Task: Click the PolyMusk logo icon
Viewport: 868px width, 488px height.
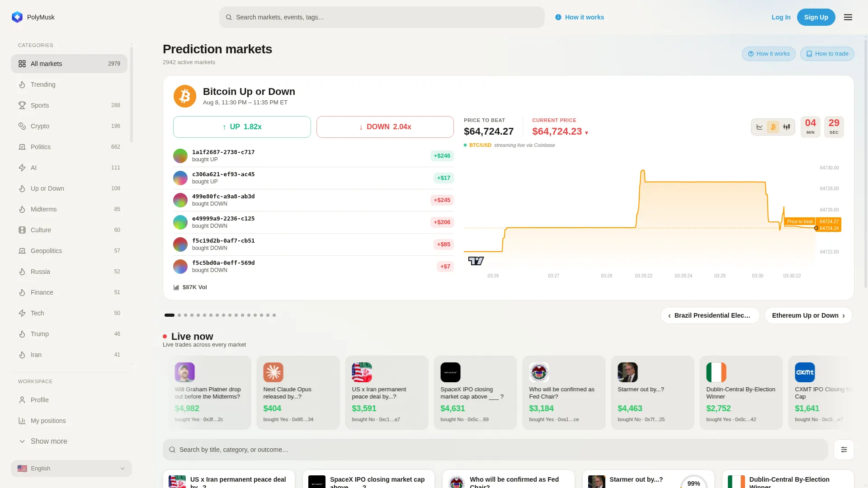Action: coord(17,17)
